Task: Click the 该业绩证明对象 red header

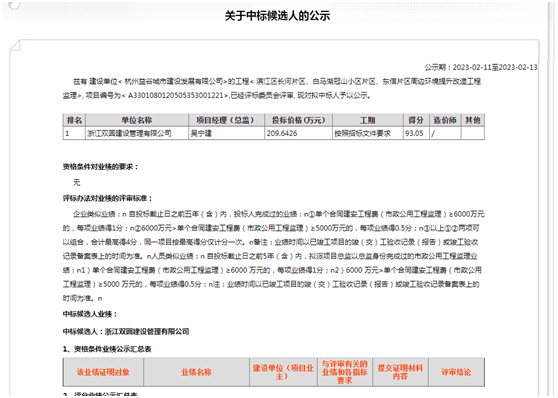Action: (103, 372)
